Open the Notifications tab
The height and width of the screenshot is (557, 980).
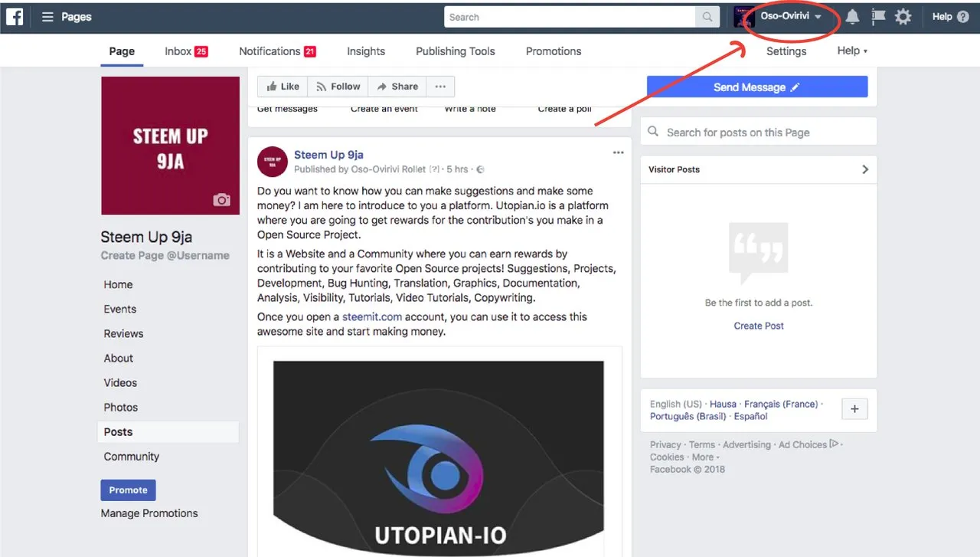pos(277,51)
